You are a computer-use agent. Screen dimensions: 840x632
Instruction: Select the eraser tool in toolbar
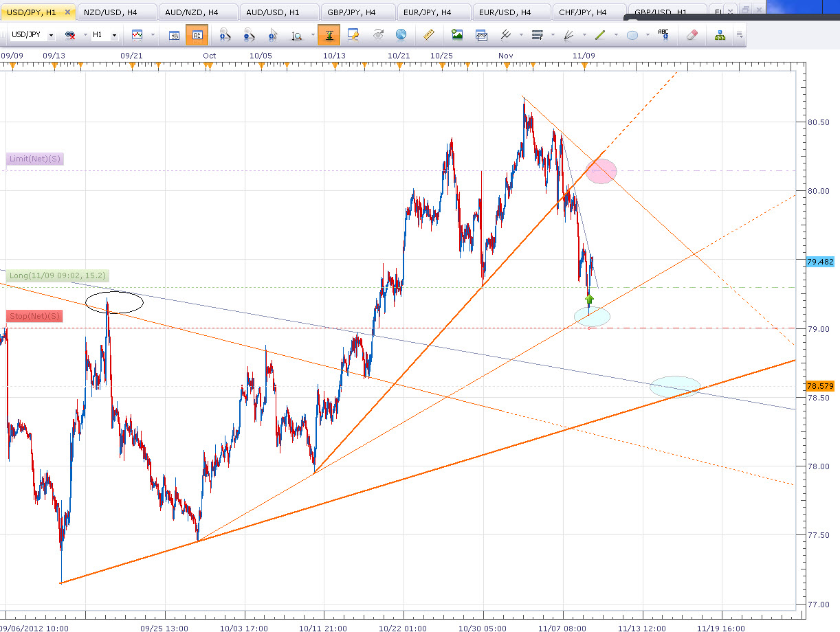(x=692, y=35)
